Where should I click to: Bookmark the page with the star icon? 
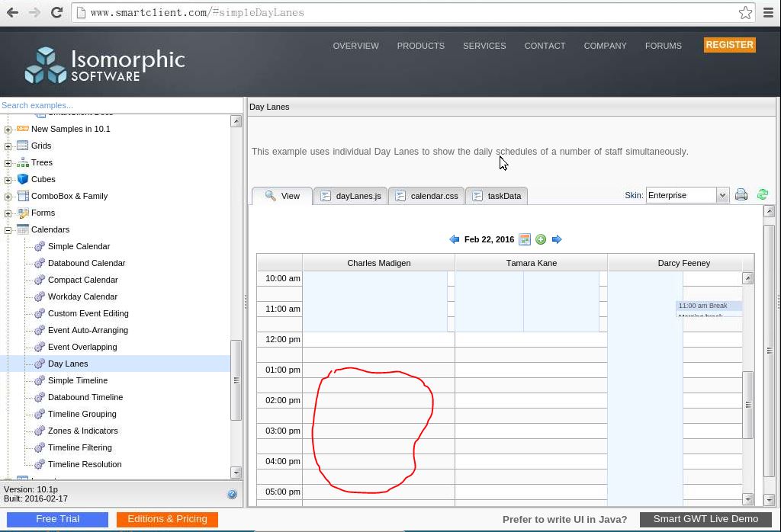745,12
